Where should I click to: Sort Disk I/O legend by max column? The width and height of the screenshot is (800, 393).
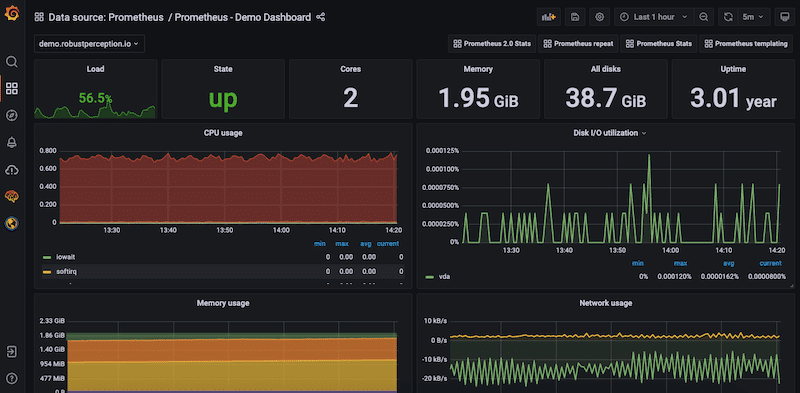pos(680,263)
